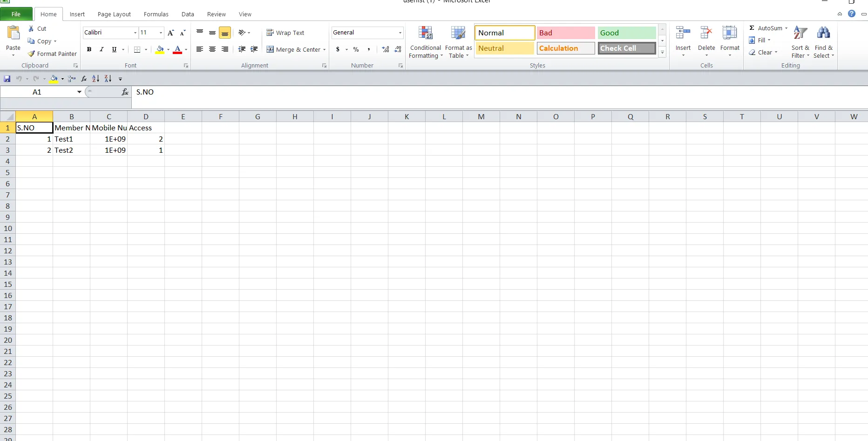Viewport: 868px width, 441px height.
Task: Open Excel Help question mark icon
Action: (x=852, y=14)
